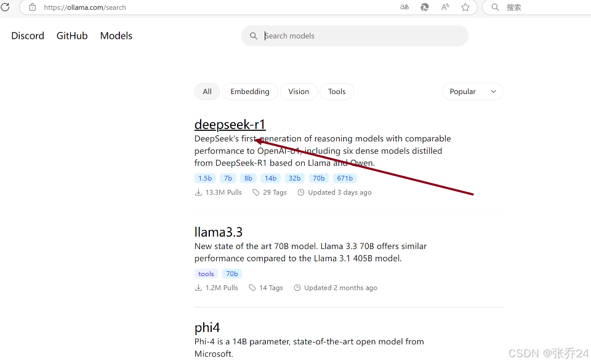
Task: Reload the page with the refresh icon
Action: coord(6,7)
